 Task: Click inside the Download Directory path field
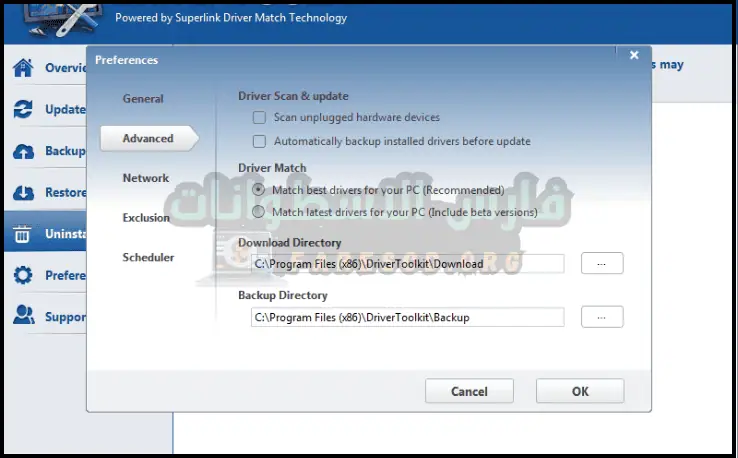click(407, 264)
